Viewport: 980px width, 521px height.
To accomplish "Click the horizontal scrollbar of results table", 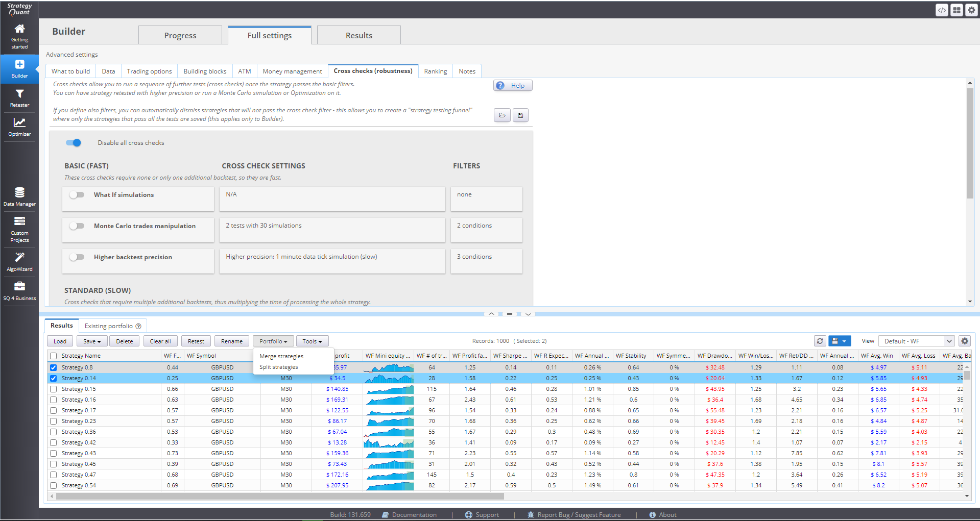I will [x=280, y=496].
